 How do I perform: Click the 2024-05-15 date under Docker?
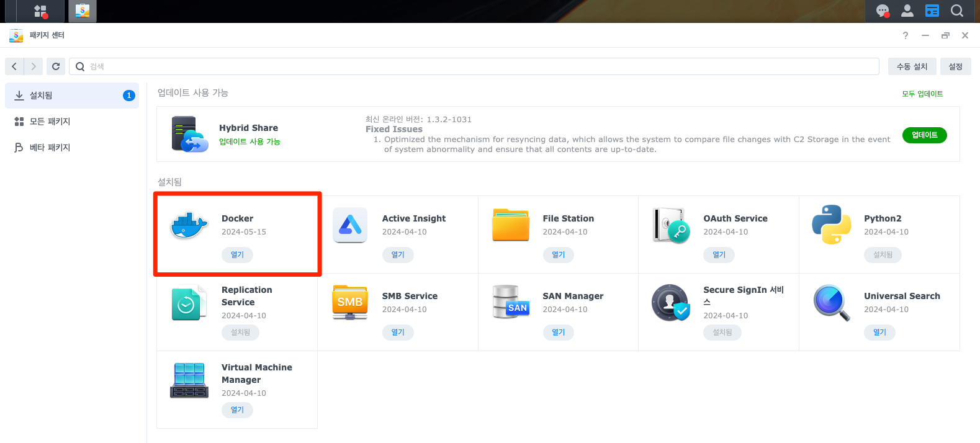tap(243, 232)
